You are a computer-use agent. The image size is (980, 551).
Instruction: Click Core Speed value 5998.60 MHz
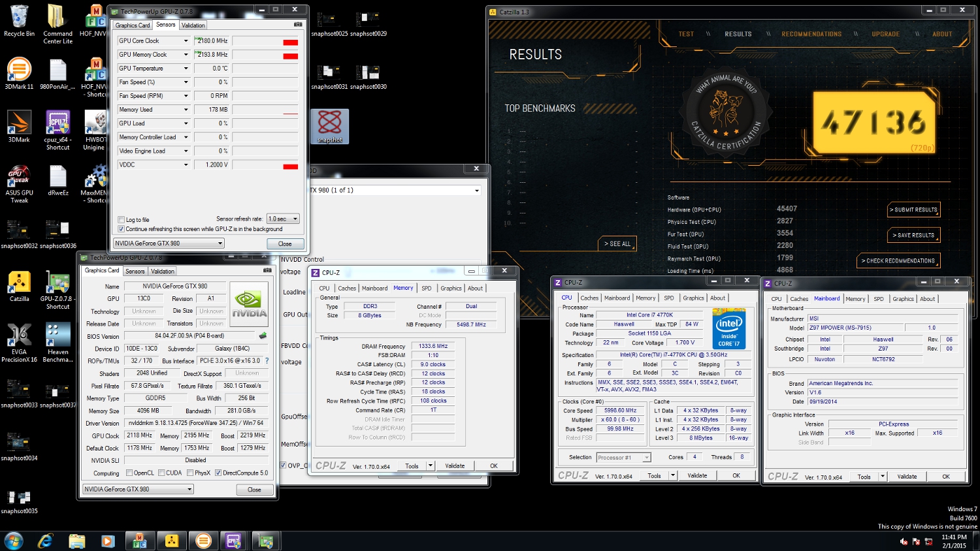[x=620, y=411]
